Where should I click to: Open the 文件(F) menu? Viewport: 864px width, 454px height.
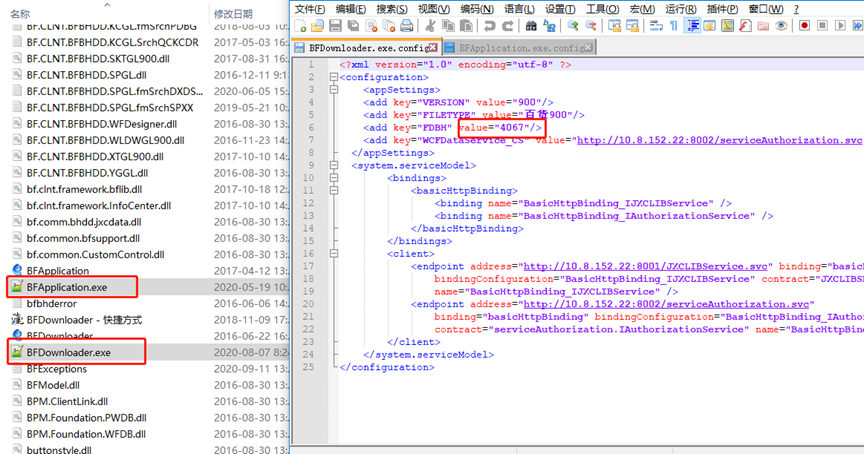point(309,9)
